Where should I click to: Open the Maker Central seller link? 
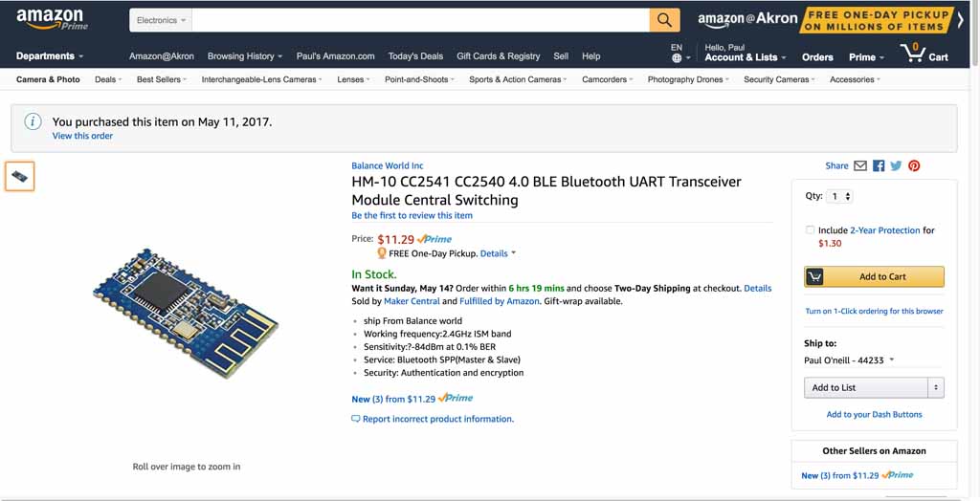[412, 301]
